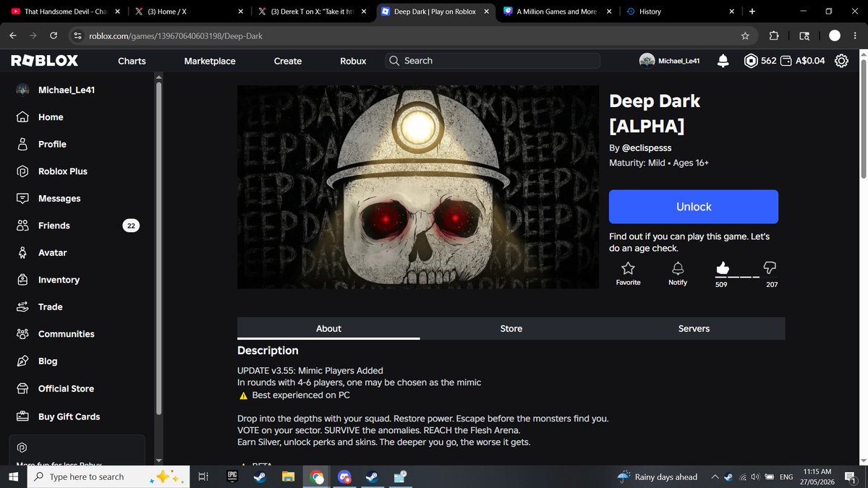Switch to the Derek T on X tab
868x488 pixels.
(311, 12)
